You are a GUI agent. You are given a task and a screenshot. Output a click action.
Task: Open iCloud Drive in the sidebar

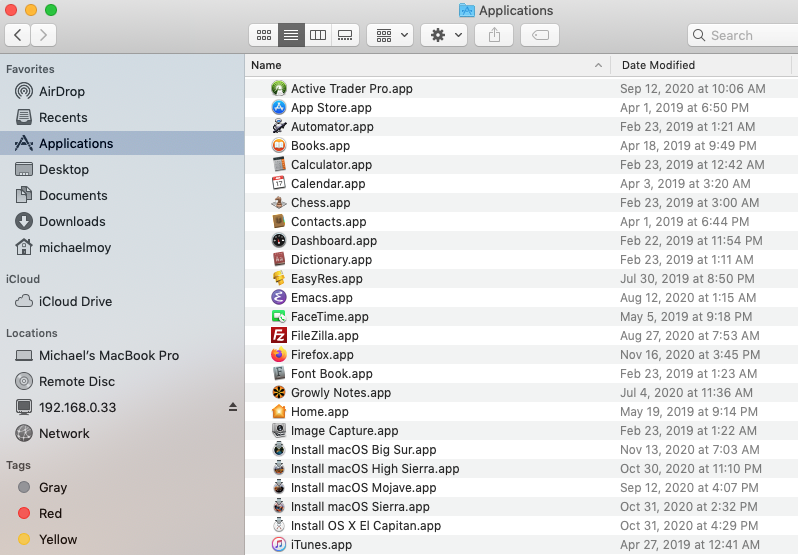tap(122, 301)
